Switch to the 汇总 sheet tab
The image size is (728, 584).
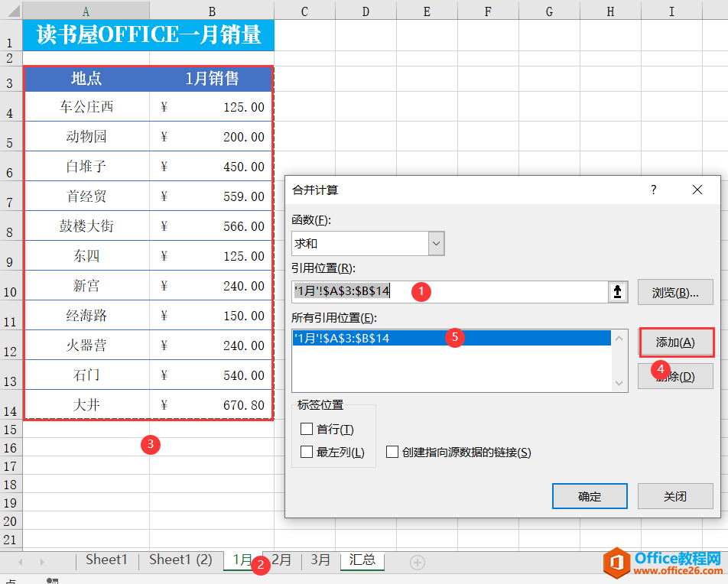point(362,560)
